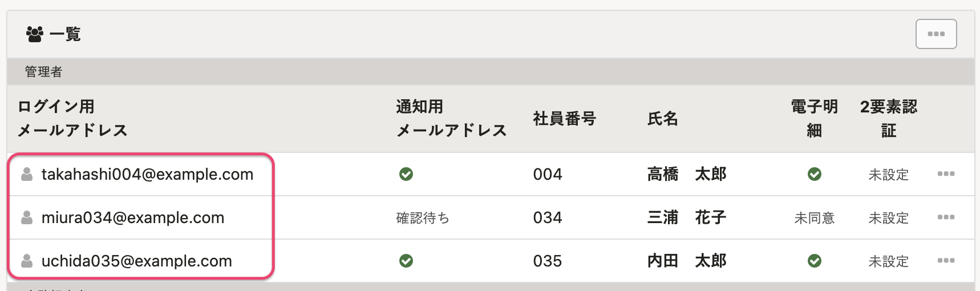Select the takahashi004@example.com login address

point(147,174)
